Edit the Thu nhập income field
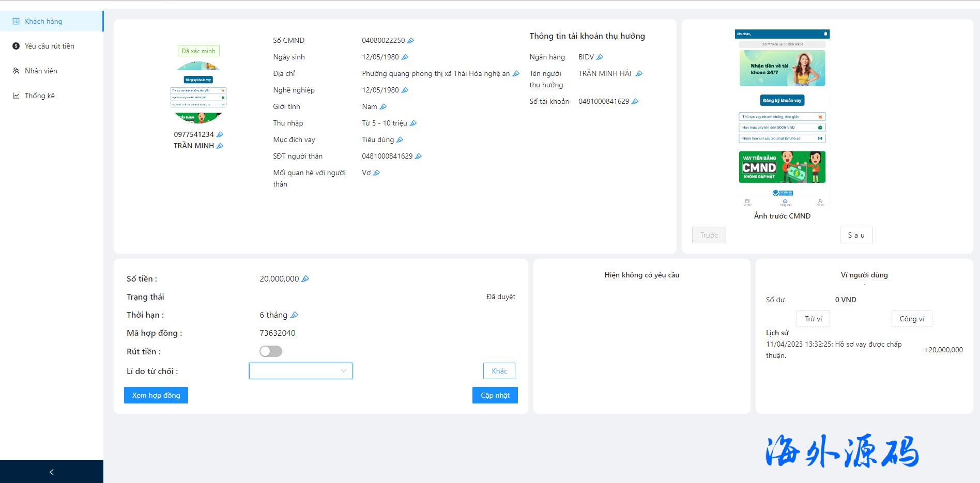Viewport: 980px width, 483px height. click(413, 123)
